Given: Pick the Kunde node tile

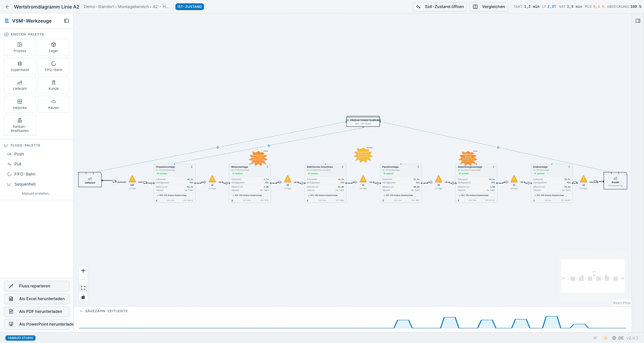Looking at the screenshot, I should pyautogui.click(x=53, y=85).
